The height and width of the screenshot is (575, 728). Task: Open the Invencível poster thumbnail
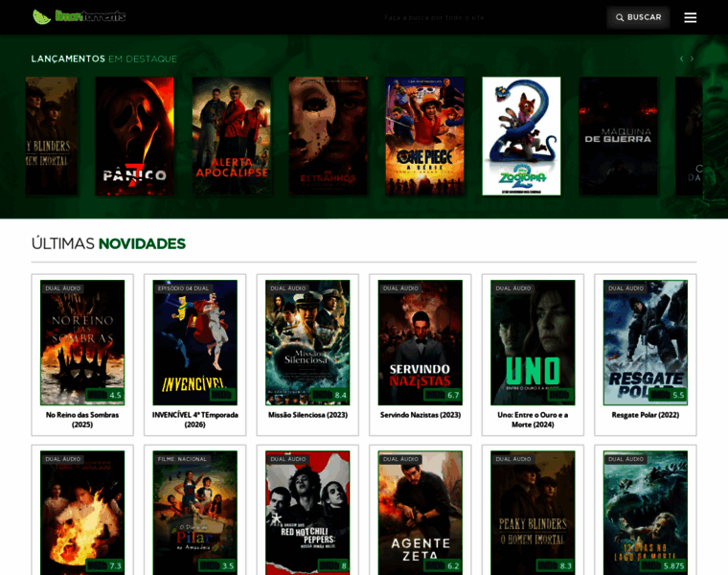195,342
